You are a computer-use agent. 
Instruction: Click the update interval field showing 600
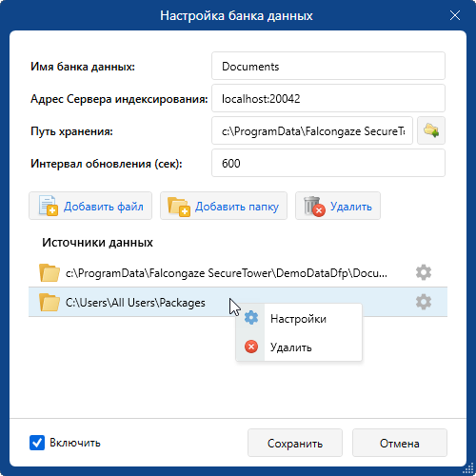pos(328,163)
